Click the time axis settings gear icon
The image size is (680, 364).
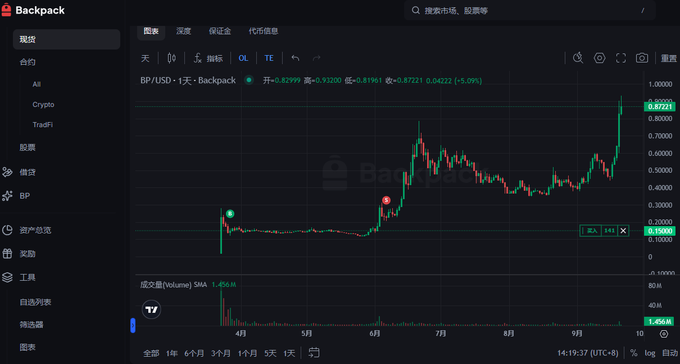point(664,334)
